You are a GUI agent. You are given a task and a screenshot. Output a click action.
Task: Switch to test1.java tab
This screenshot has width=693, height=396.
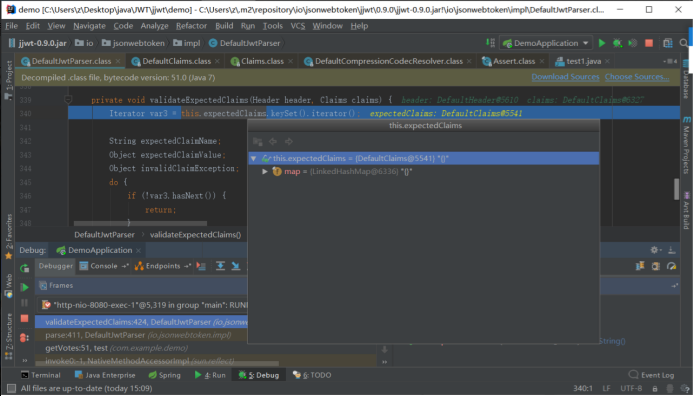point(583,61)
